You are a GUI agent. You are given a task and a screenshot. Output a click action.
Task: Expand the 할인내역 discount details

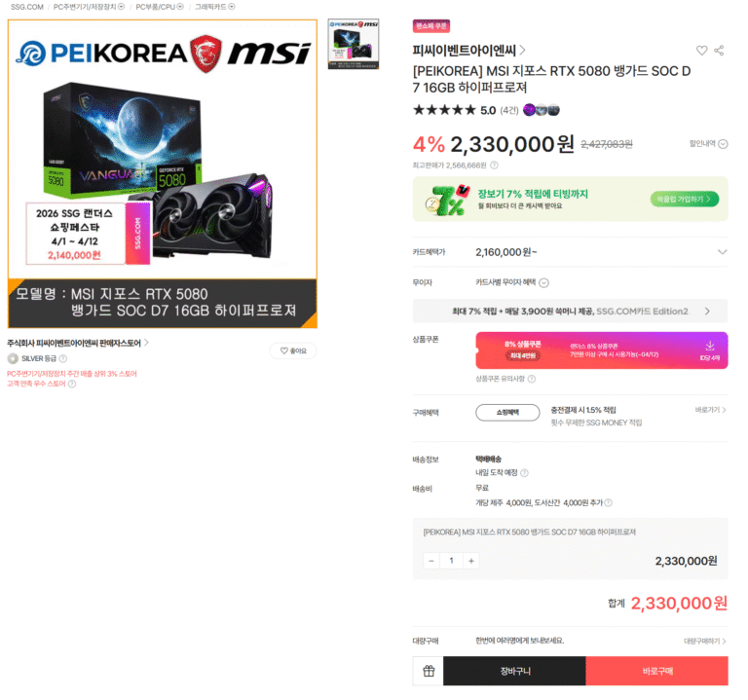[708, 143]
